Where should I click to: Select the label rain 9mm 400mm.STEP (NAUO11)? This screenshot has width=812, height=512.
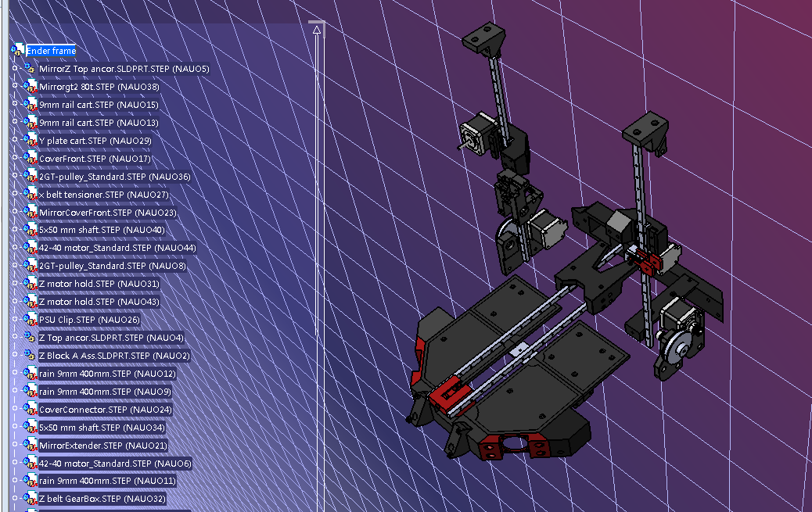click(108, 481)
